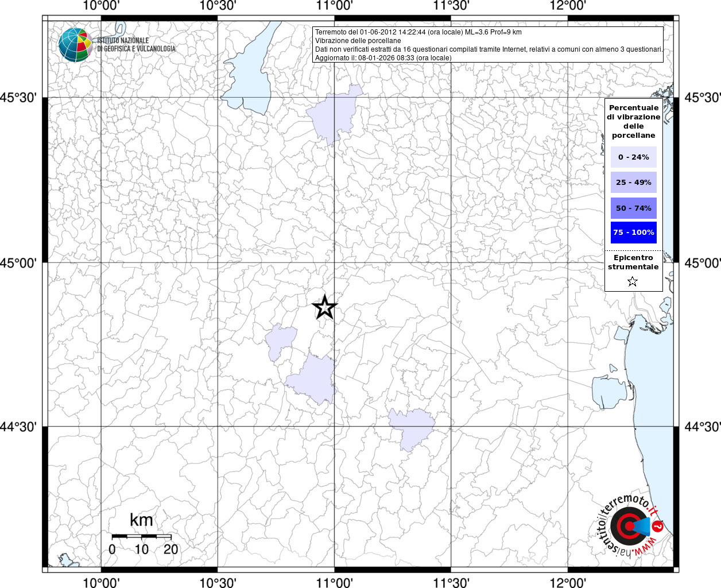This screenshot has width=721, height=588.
Task: Click the top axis label 12°00'
Action: pos(568,6)
